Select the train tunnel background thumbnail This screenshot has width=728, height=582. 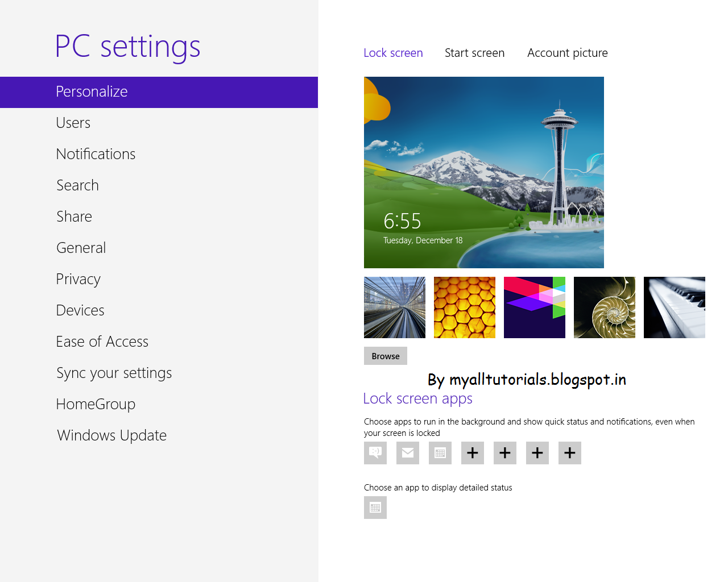[394, 307]
